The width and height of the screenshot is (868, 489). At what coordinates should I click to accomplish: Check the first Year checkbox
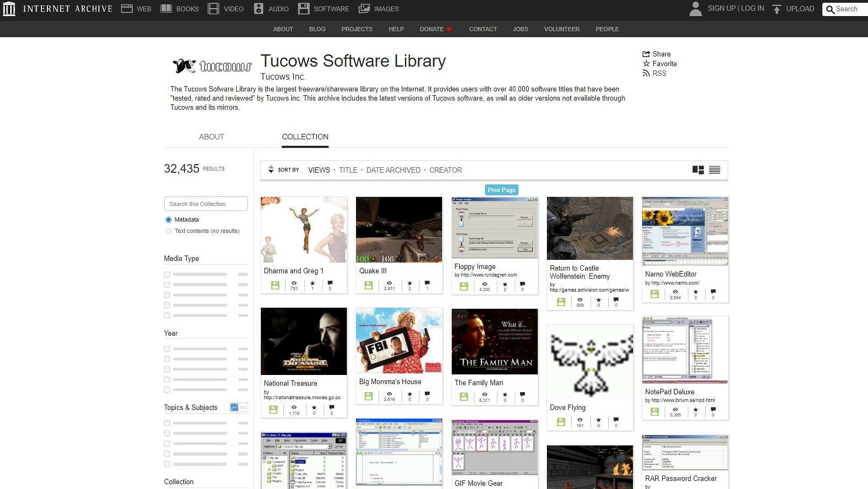[x=167, y=349]
